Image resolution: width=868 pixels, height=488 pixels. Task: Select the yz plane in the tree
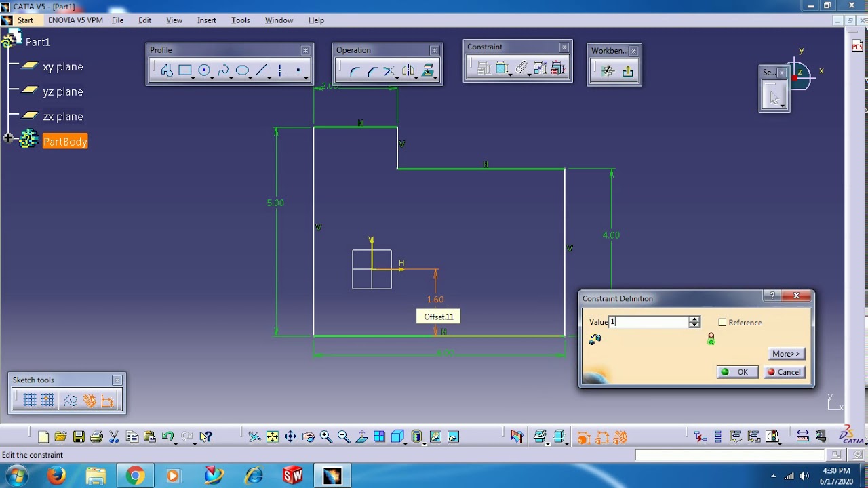[62, 91]
